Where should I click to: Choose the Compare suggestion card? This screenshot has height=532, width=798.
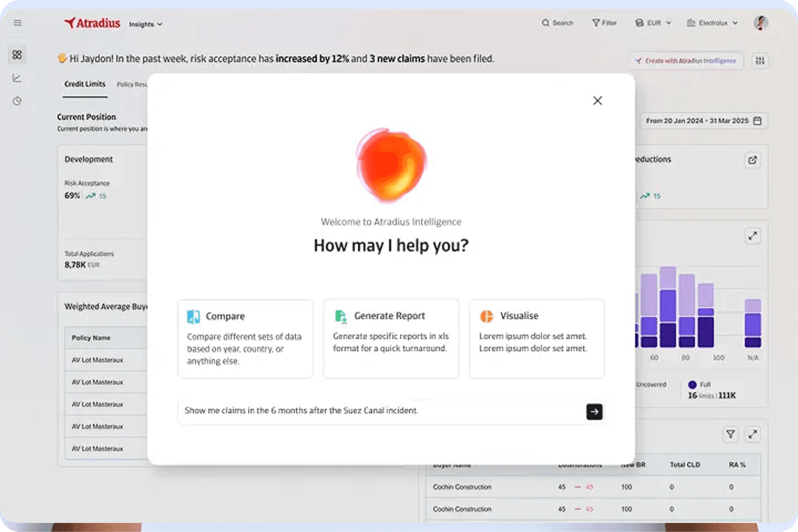click(245, 338)
